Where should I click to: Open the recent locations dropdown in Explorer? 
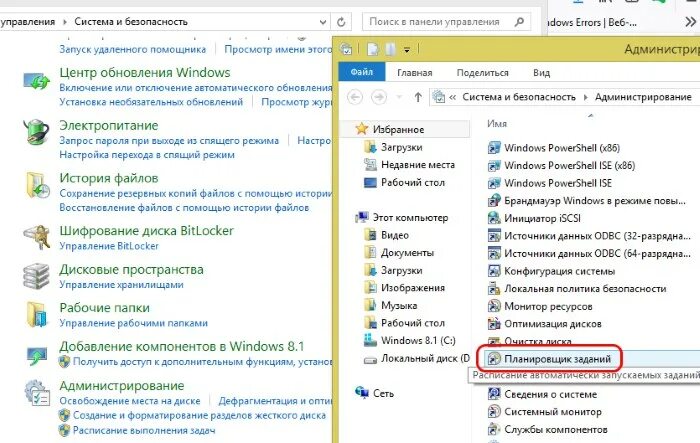[400, 97]
